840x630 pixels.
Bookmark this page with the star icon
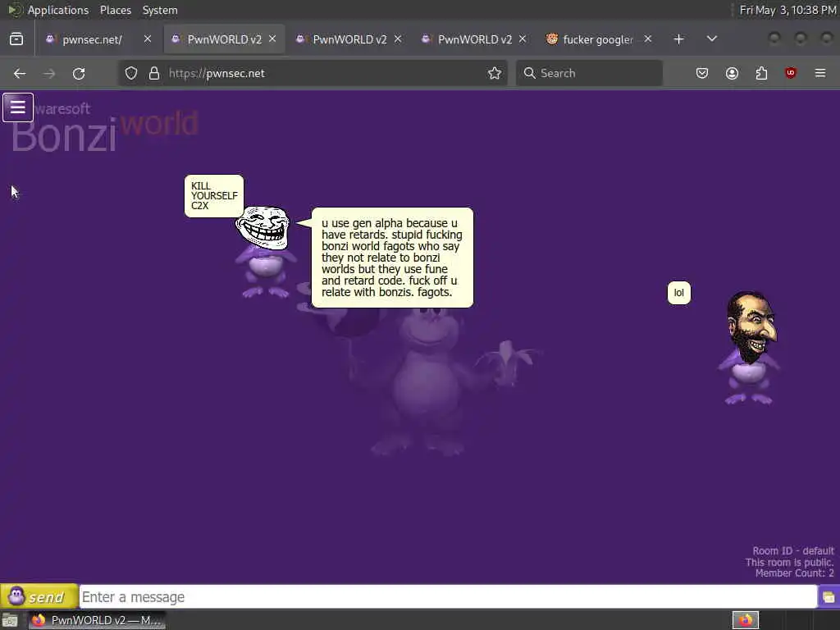[495, 73]
